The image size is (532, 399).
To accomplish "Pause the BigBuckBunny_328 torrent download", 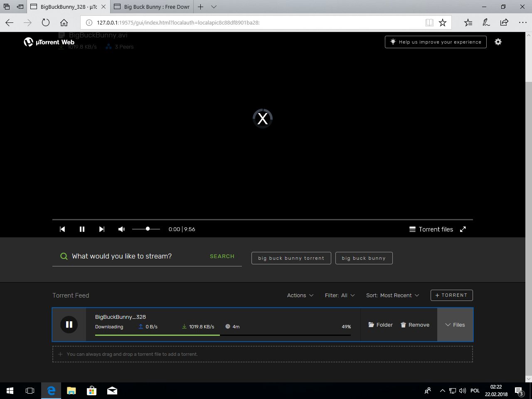I will tap(69, 325).
